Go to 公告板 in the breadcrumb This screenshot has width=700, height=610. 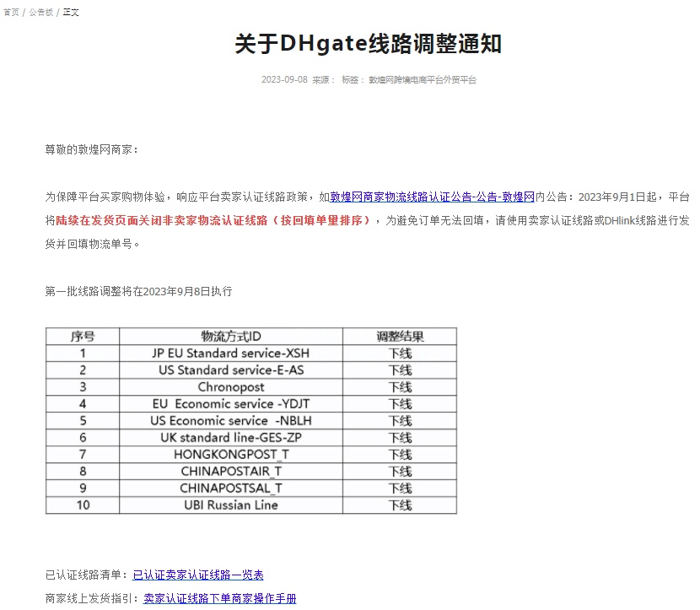coord(41,13)
